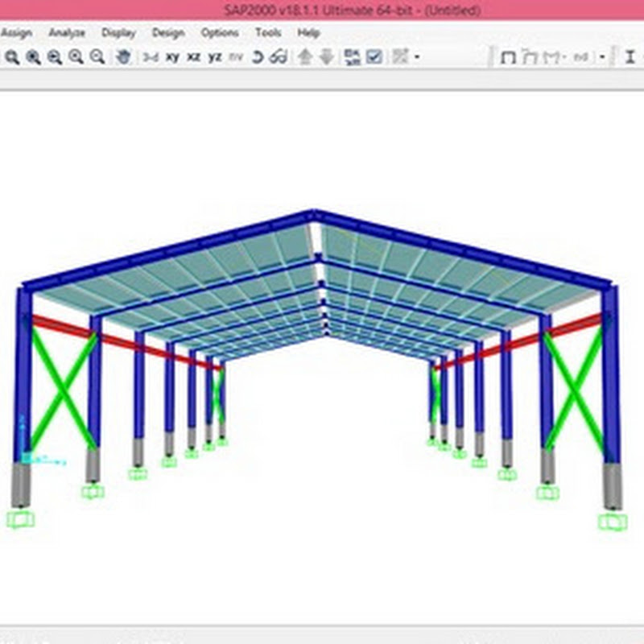Switch to the yz plane view

point(215,57)
